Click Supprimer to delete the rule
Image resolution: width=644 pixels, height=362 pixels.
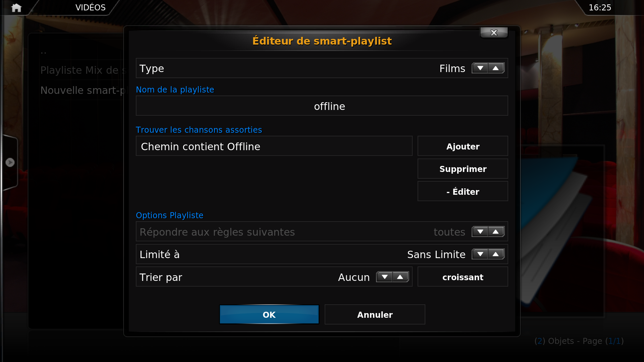pyautogui.click(x=463, y=169)
